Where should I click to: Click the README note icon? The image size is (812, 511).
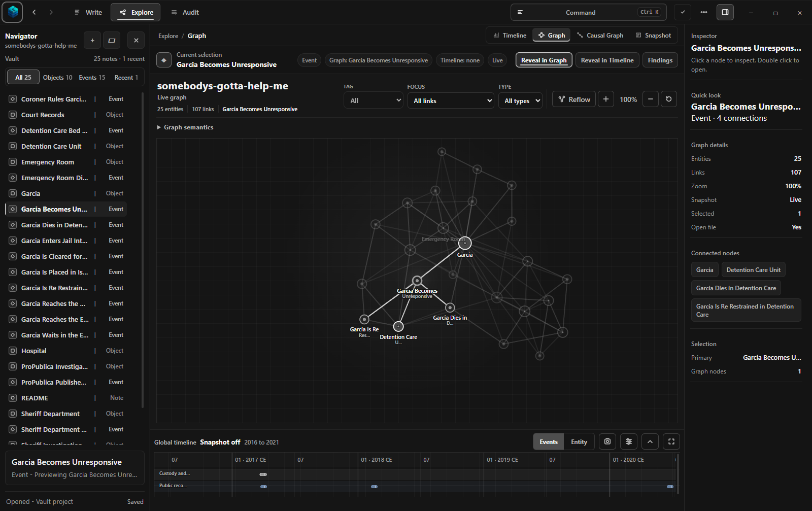pos(13,398)
